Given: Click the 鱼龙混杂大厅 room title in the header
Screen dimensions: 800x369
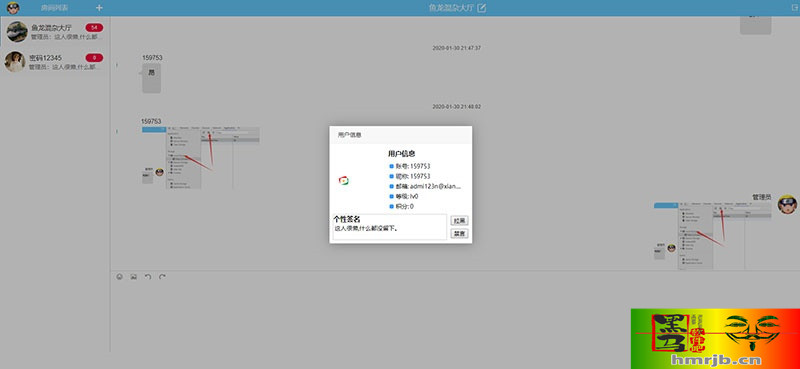Looking at the screenshot, I should 452,8.
